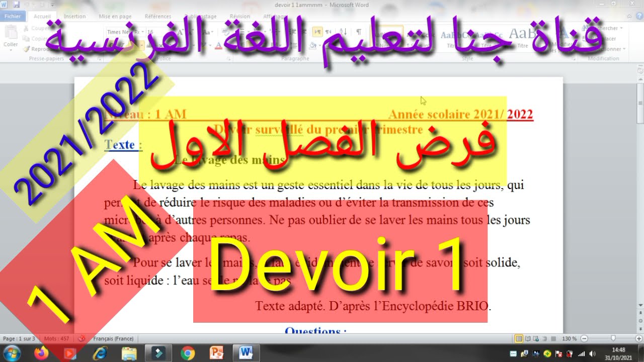Click the 'Texte :' heading in document
This screenshot has height=362, width=644.
pyautogui.click(x=123, y=145)
